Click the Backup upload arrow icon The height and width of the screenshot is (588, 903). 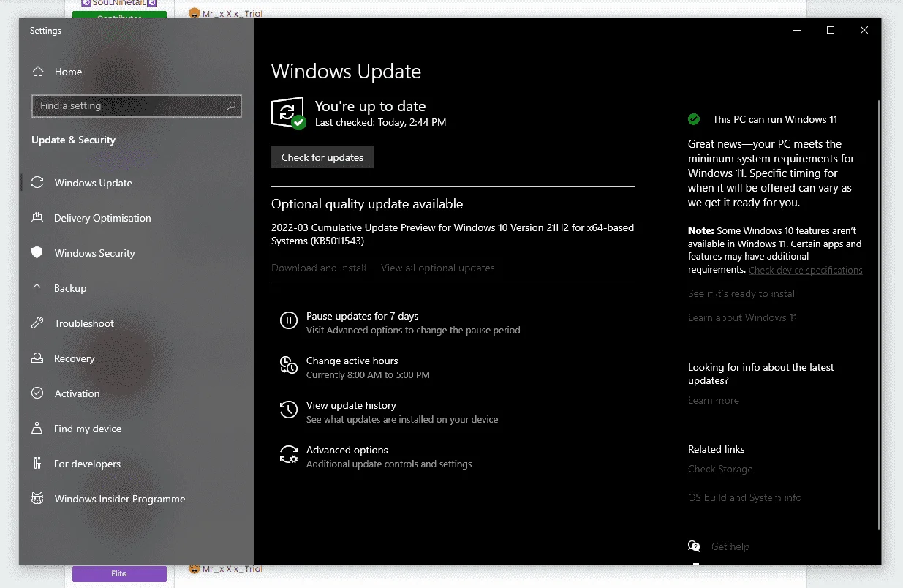(37, 288)
